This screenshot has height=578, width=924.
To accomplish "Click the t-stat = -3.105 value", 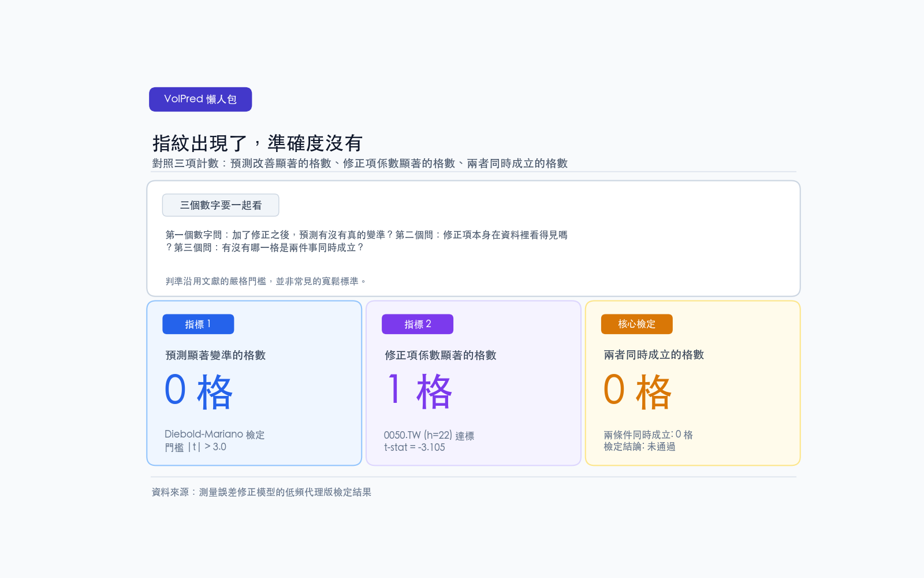I will [x=415, y=447].
